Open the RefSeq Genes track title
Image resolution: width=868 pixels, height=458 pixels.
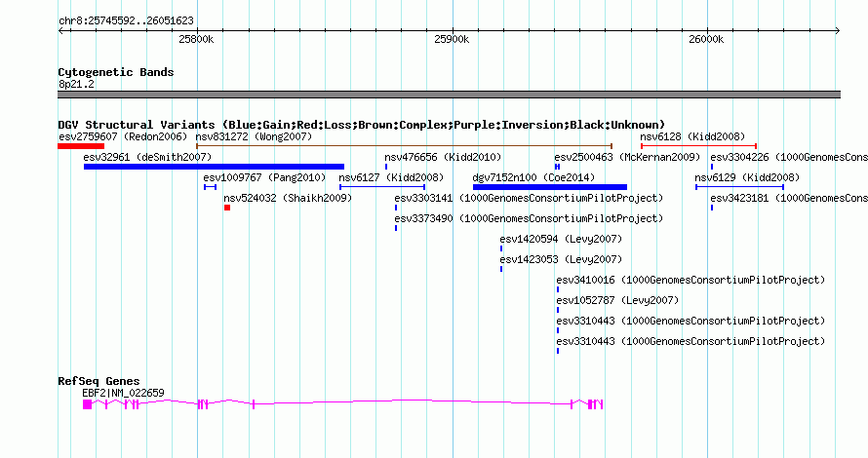point(99,381)
